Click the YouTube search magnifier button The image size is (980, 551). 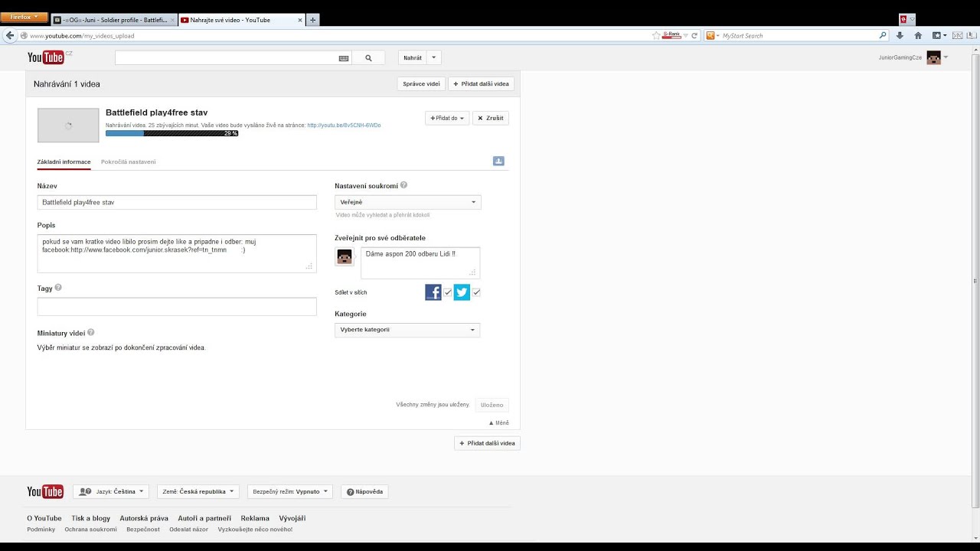coord(368,57)
